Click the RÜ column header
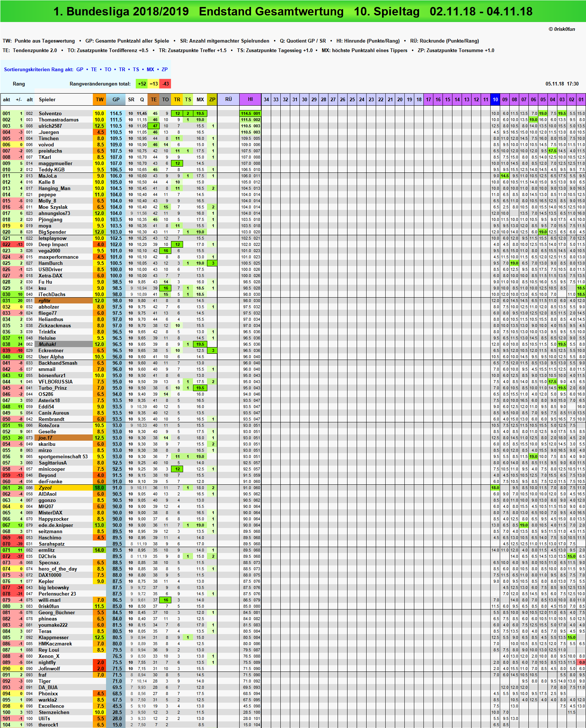The image size is (586, 728). coord(228,99)
